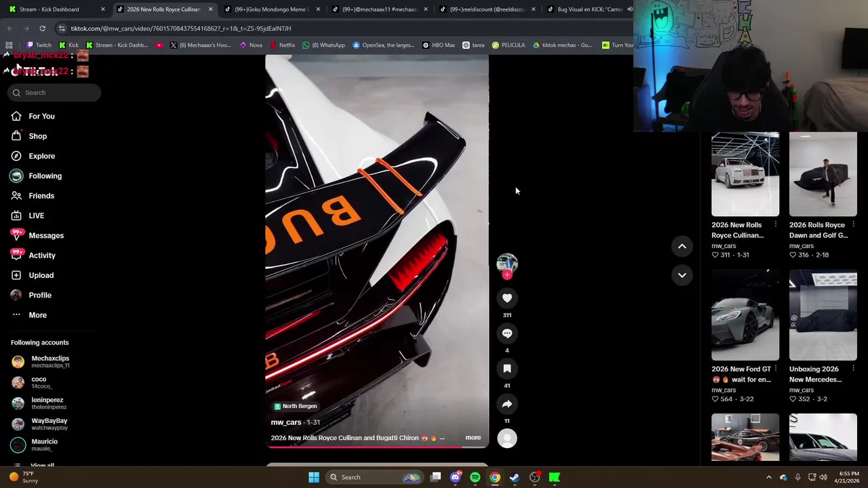Open options menu for Ford GT card

(x=776, y=369)
